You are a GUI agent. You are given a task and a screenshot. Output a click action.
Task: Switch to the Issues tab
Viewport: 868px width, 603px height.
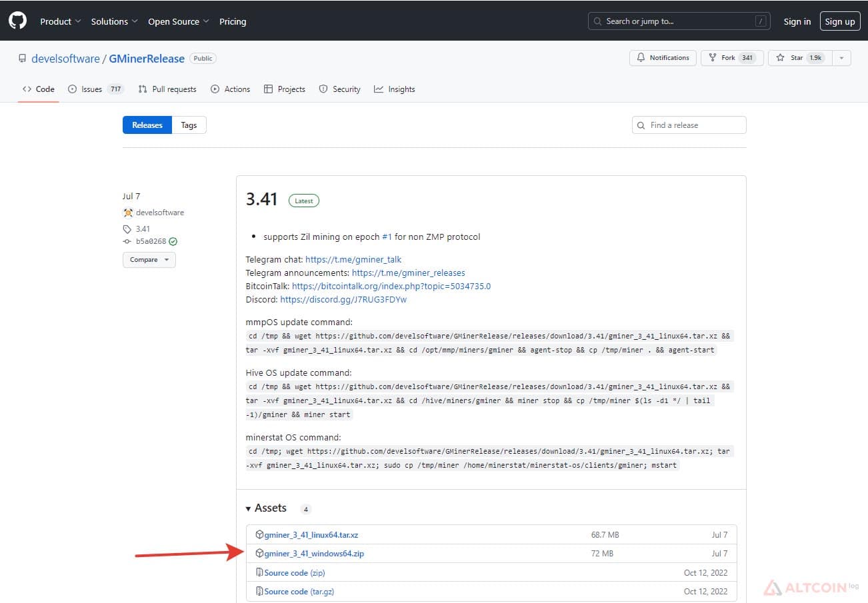click(96, 89)
